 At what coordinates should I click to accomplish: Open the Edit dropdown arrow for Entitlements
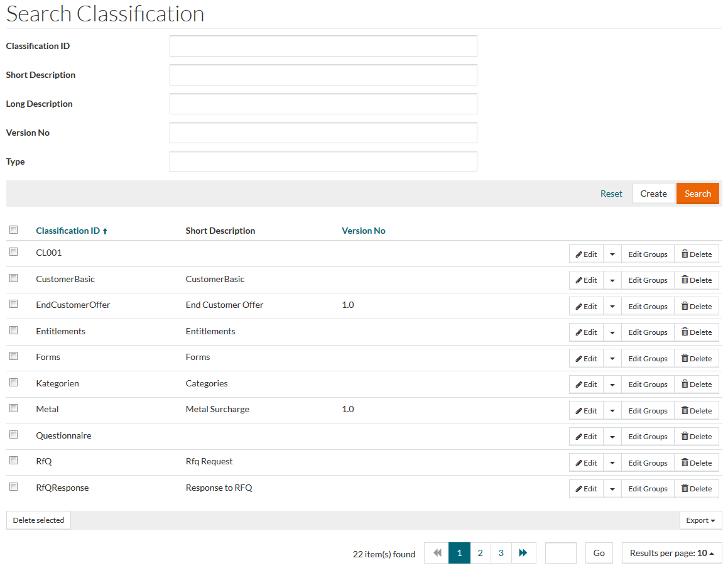(x=612, y=332)
